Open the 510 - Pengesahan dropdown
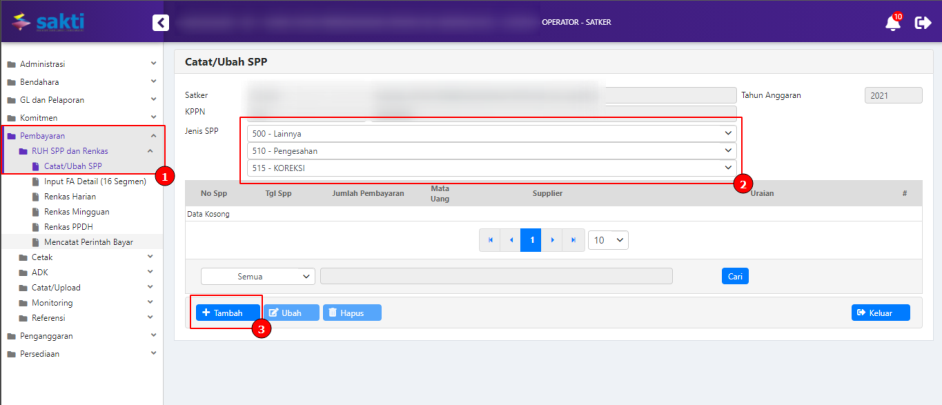The height and width of the screenshot is (405, 942). coord(491,150)
